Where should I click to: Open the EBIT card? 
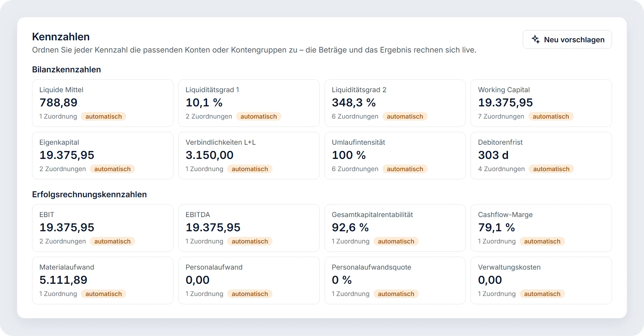click(103, 228)
